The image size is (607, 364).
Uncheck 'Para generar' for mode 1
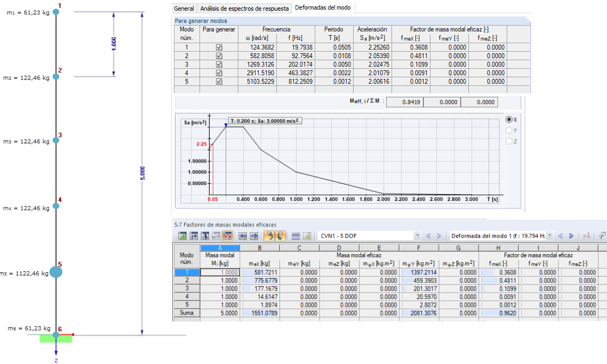tap(219, 47)
